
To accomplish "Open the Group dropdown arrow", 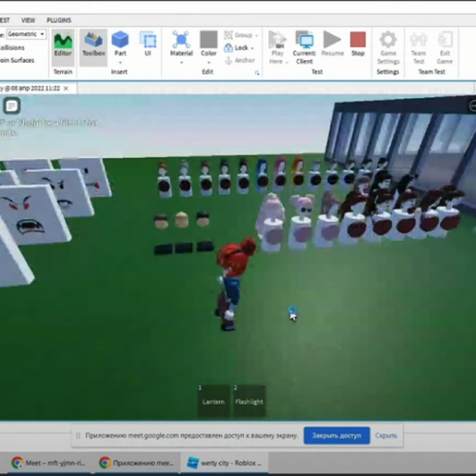I will pyautogui.click(x=256, y=35).
